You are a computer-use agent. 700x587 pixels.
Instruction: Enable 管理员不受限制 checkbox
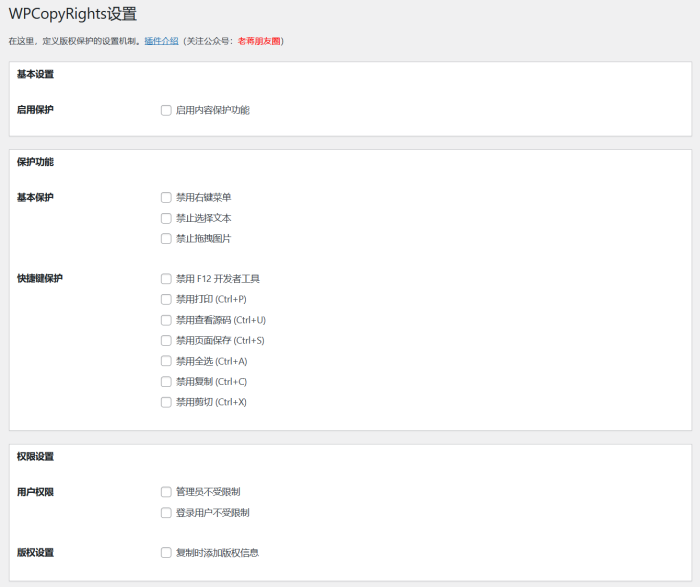click(166, 492)
